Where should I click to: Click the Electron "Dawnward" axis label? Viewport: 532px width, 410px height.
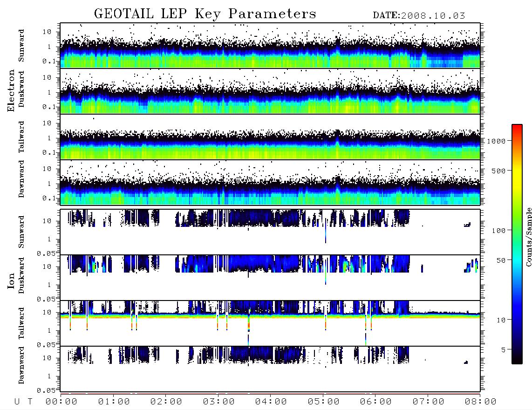pos(21,179)
